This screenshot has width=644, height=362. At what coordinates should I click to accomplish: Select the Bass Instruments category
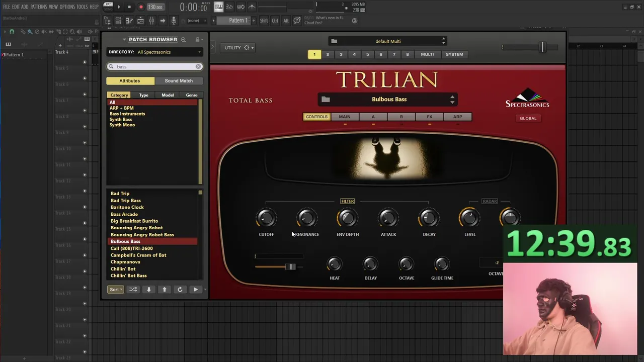[x=127, y=114]
